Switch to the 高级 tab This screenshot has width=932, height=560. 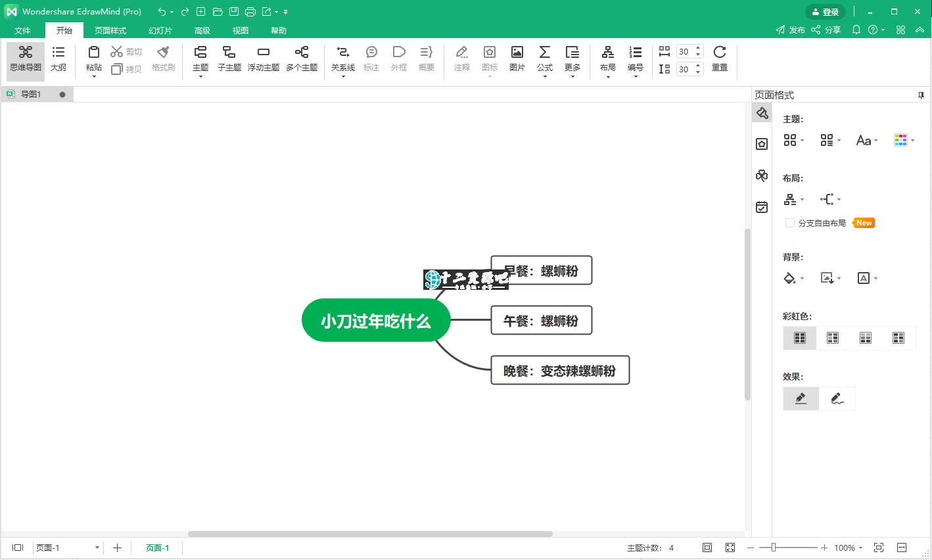[202, 30]
